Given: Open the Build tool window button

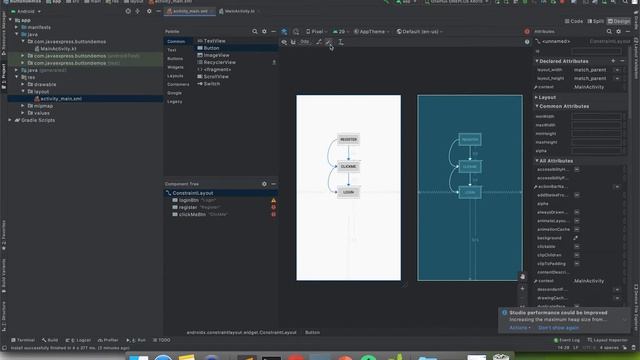Looking at the screenshot, I should click(x=50, y=340).
